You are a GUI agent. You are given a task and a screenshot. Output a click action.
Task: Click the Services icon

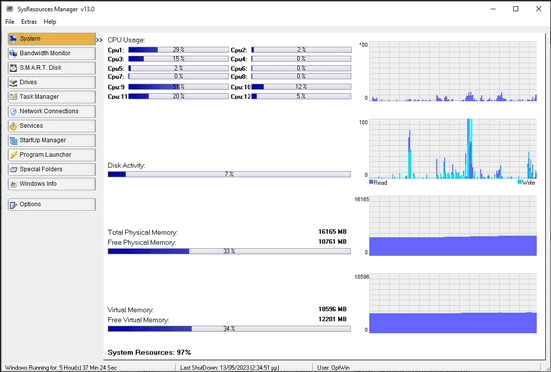(13, 126)
